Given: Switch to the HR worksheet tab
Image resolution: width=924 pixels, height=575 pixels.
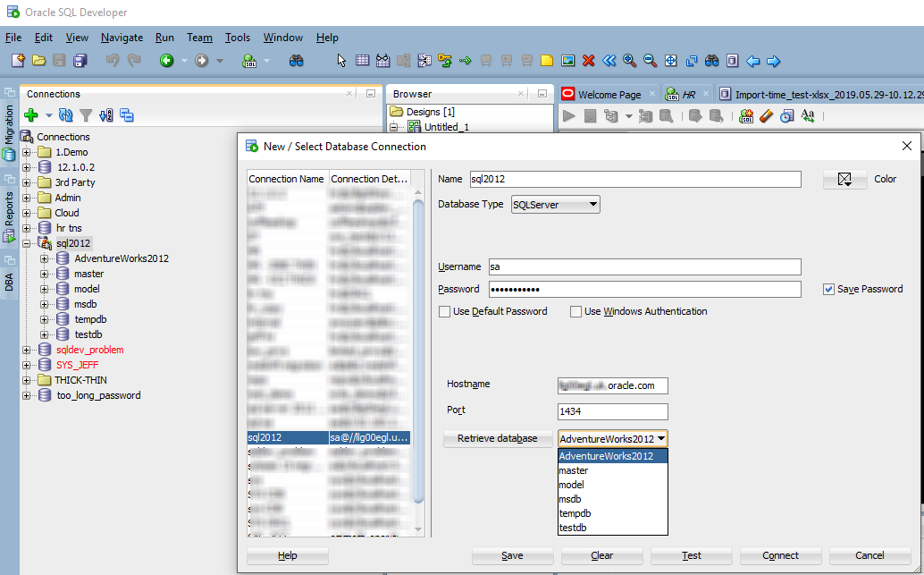Looking at the screenshot, I should tap(687, 95).
